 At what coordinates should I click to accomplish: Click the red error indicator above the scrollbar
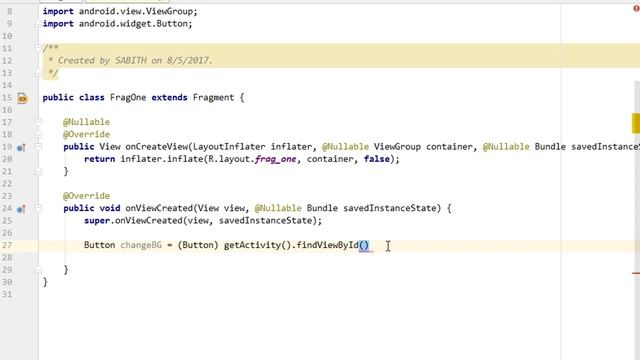636,8
